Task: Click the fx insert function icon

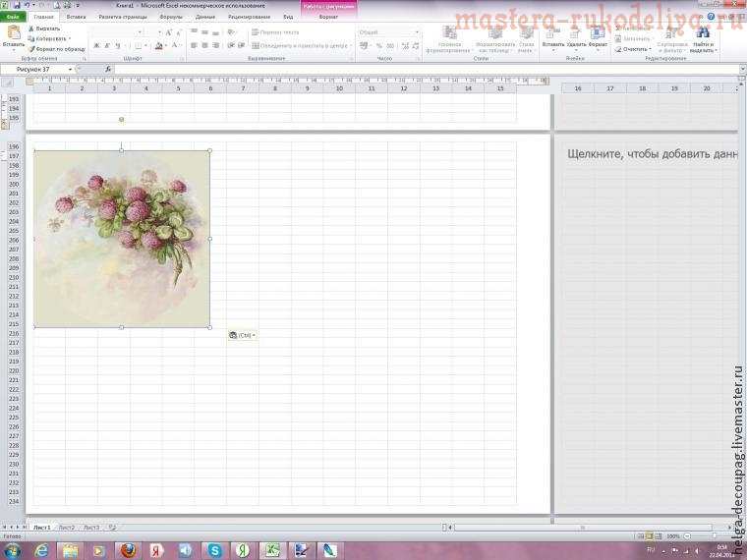Action: pyautogui.click(x=108, y=70)
